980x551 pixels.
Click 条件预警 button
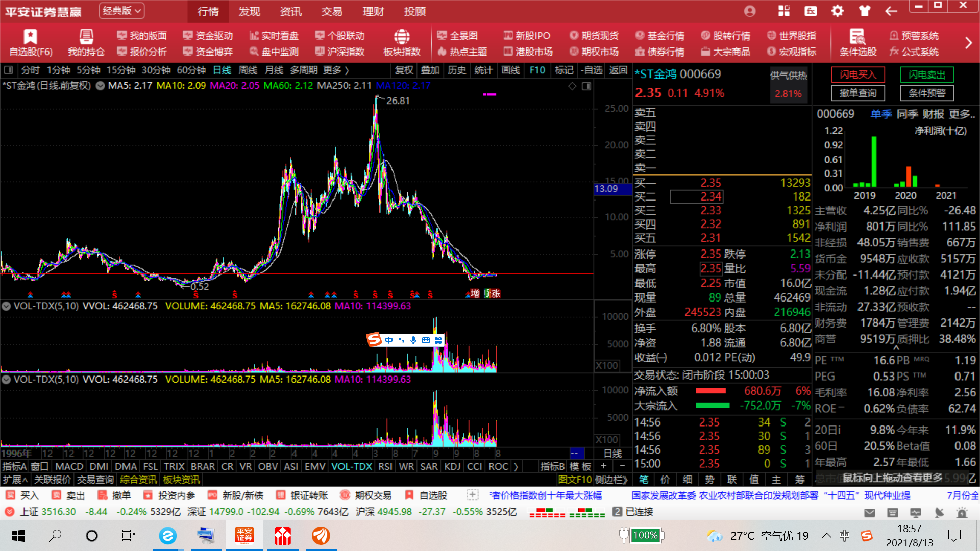pos(927,93)
